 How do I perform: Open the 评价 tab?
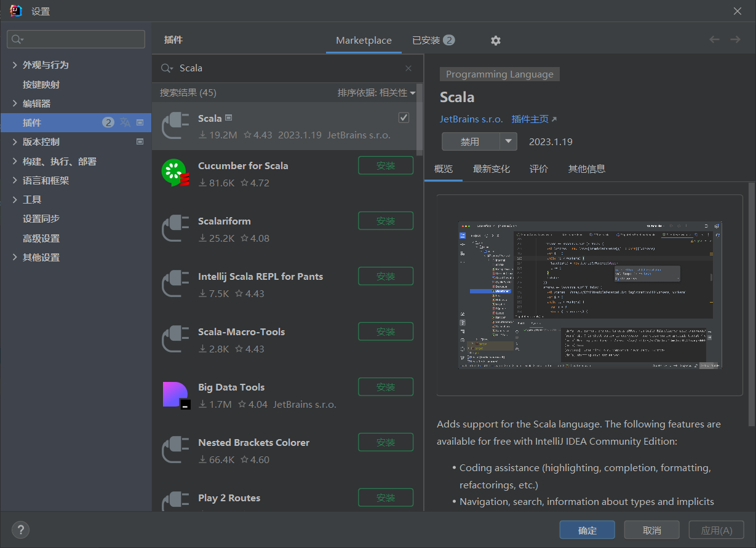(539, 169)
